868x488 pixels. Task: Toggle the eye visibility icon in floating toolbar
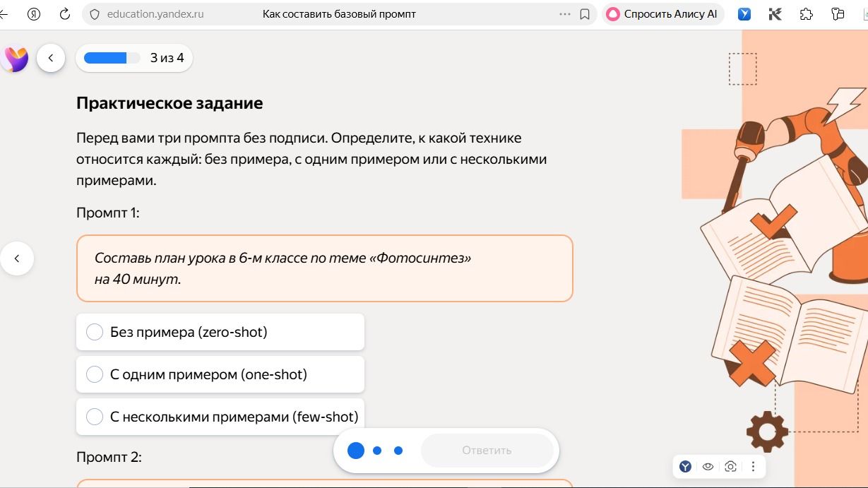coord(708,466)
